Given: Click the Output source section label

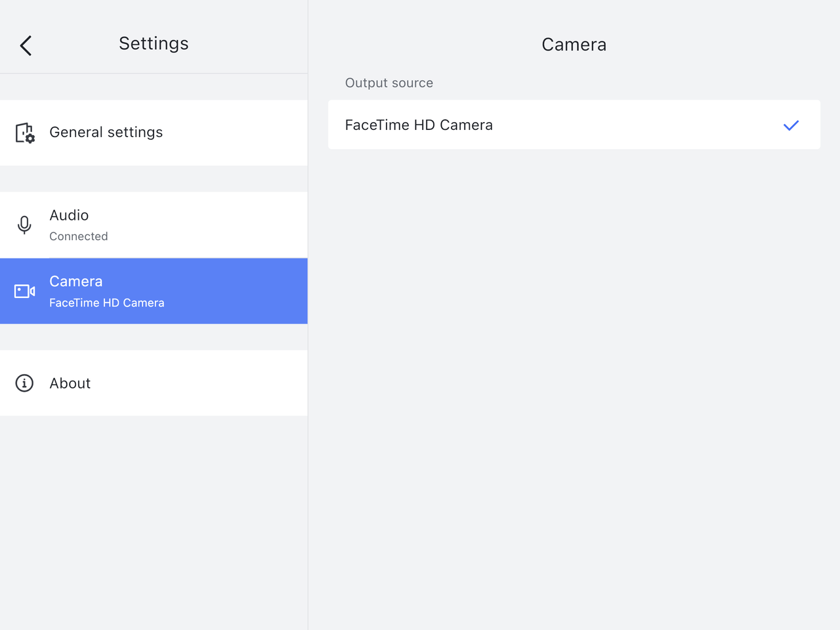Looking at the screenshot, I should [389, 83].
